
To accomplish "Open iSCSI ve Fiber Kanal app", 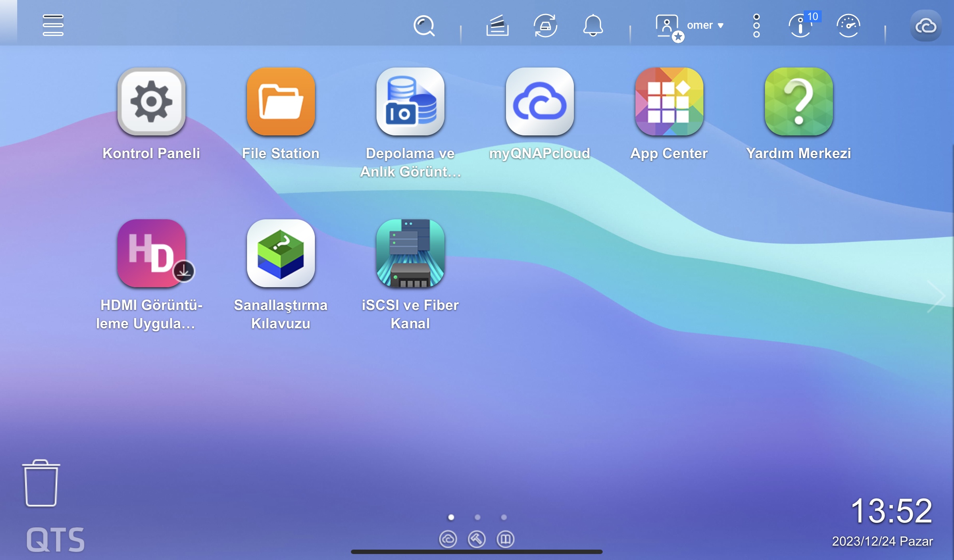I will coord(410,253).
